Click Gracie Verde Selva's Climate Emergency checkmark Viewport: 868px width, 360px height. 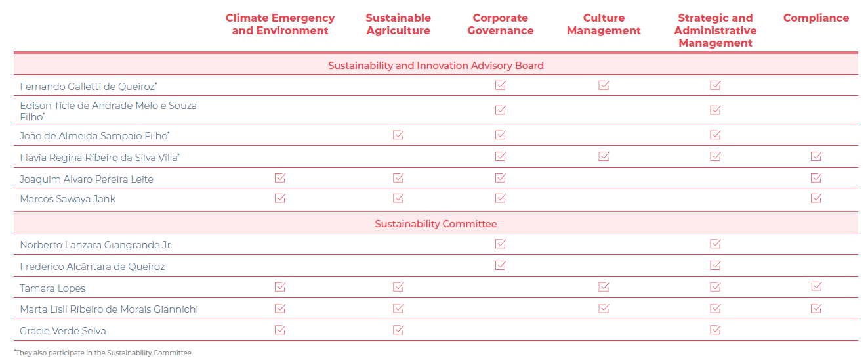[280, 330]
